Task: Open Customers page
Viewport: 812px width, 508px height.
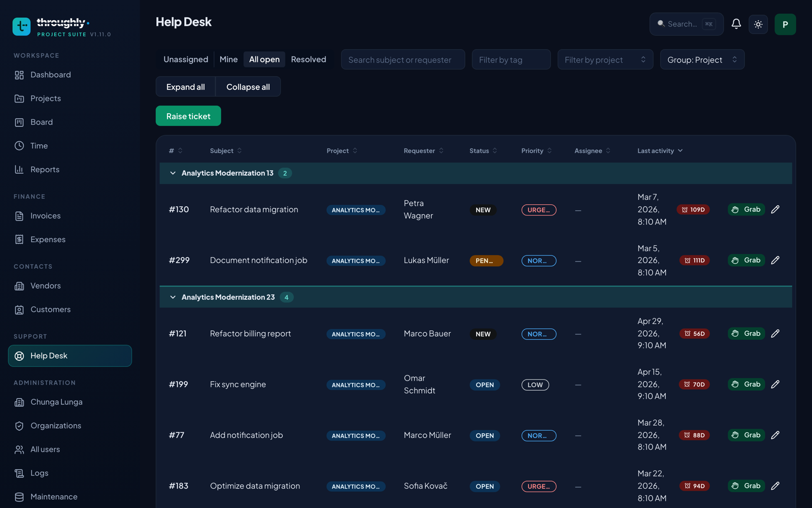Action: (70, 309)
